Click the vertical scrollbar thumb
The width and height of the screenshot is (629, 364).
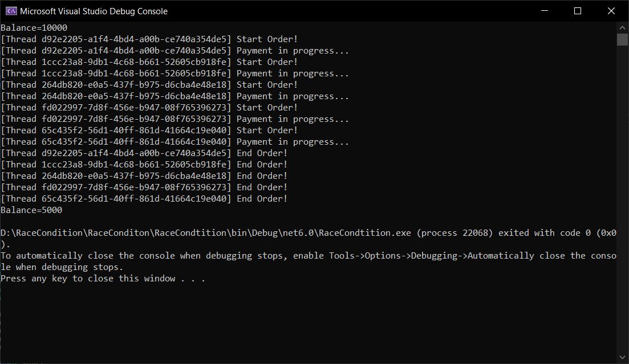622,39
